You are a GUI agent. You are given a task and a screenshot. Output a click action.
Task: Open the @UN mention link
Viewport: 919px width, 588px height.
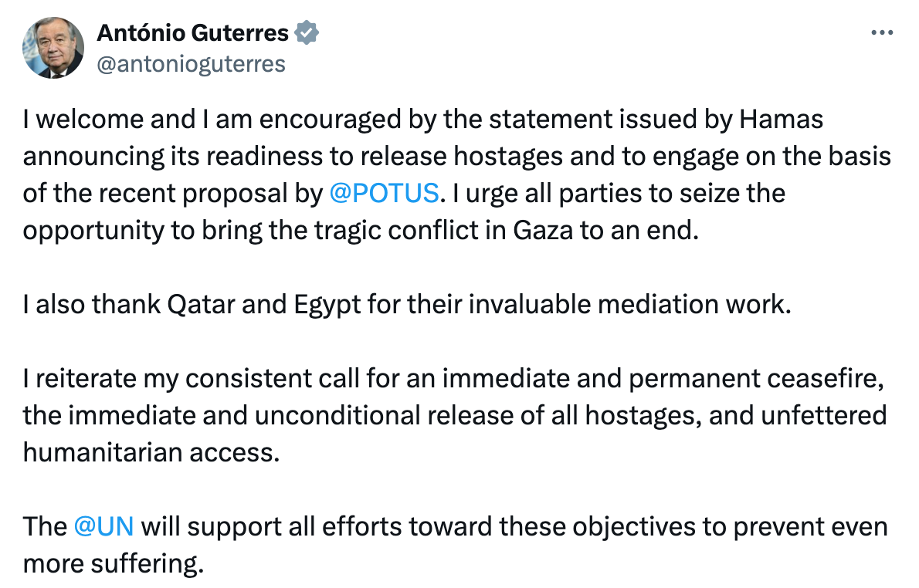click(x=104, y=526)
